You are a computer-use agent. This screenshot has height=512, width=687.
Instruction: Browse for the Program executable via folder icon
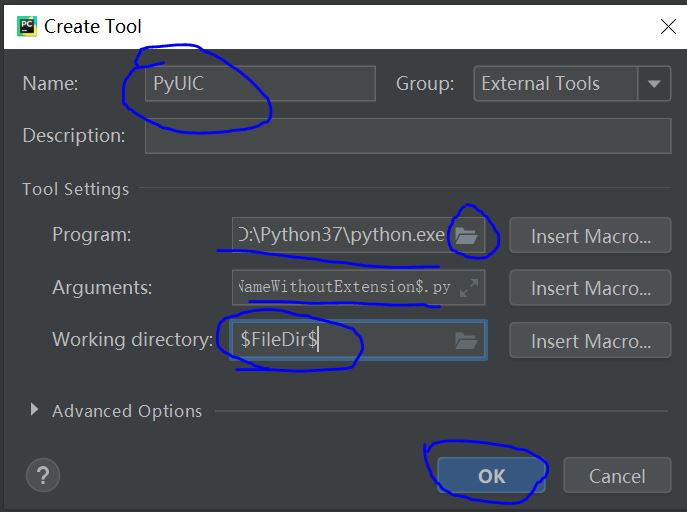click(x=465, y=236)
